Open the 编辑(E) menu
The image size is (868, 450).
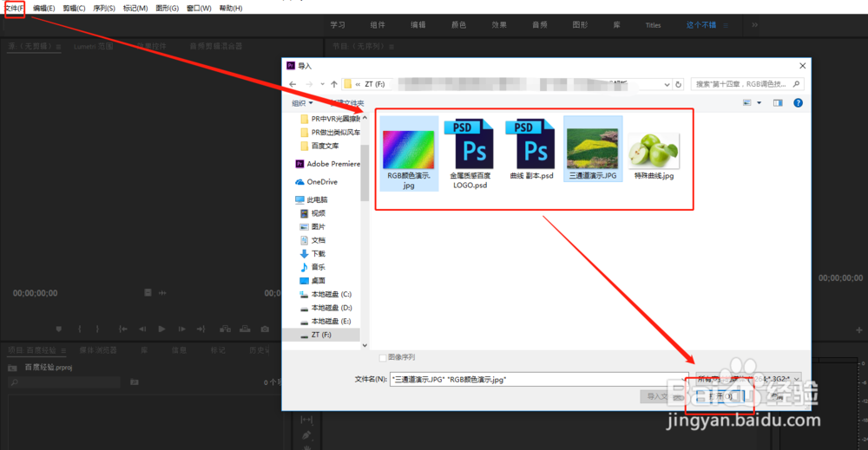[x=43, y=9]
